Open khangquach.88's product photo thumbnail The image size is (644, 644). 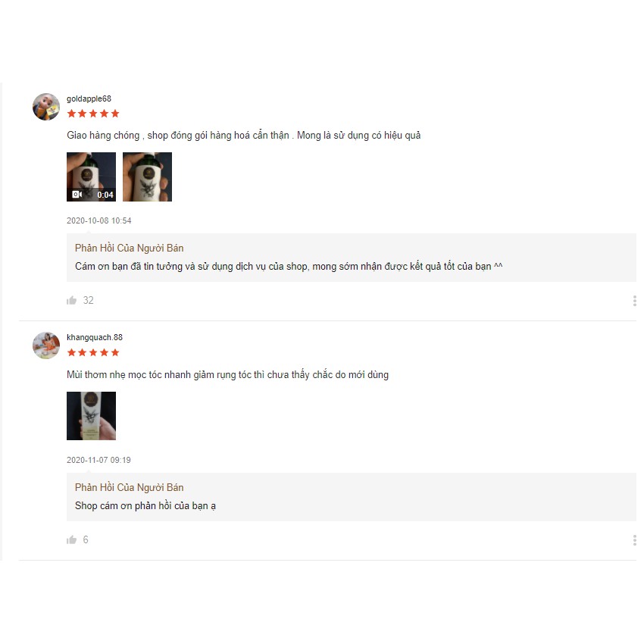pos(91,416)
